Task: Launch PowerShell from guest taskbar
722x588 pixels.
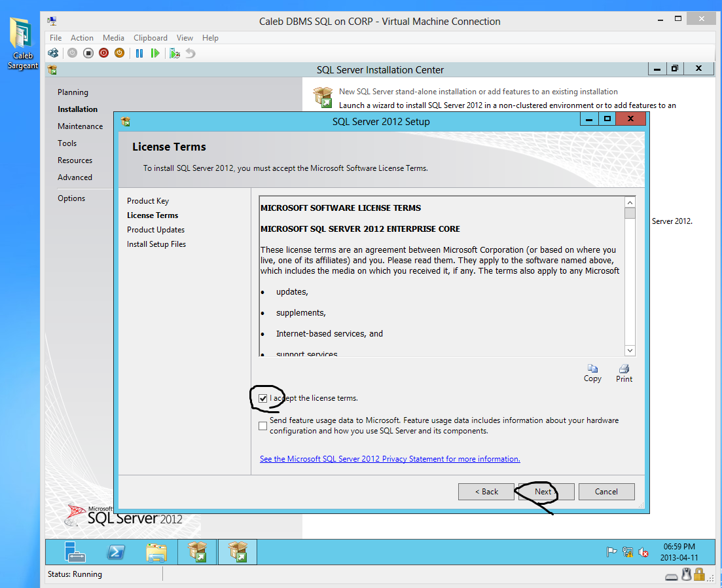Action: pos(116,551)
